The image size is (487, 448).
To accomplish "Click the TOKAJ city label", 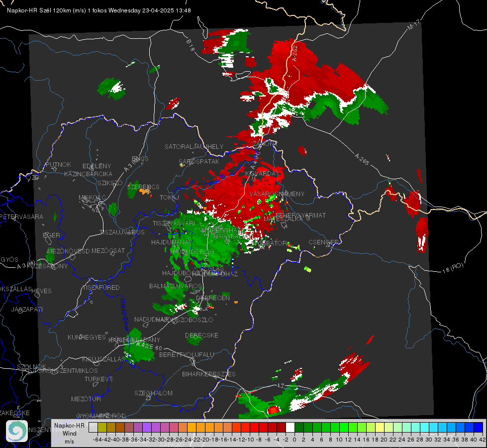I will click(x=169, y=198).
